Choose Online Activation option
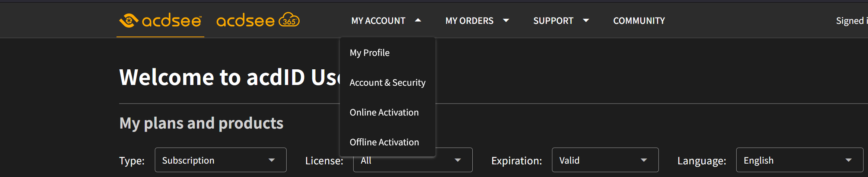 tap(384, 113)
